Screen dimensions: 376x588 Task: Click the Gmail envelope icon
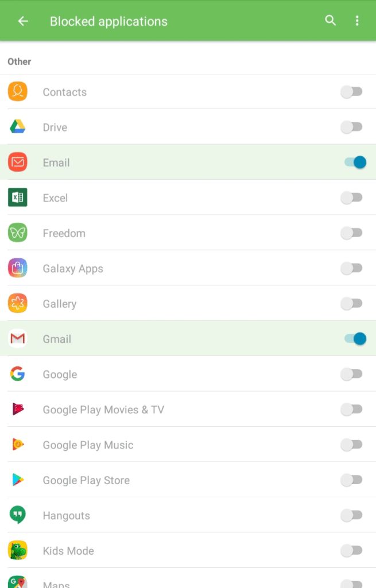pyautogui.click(x=16, y=339)
